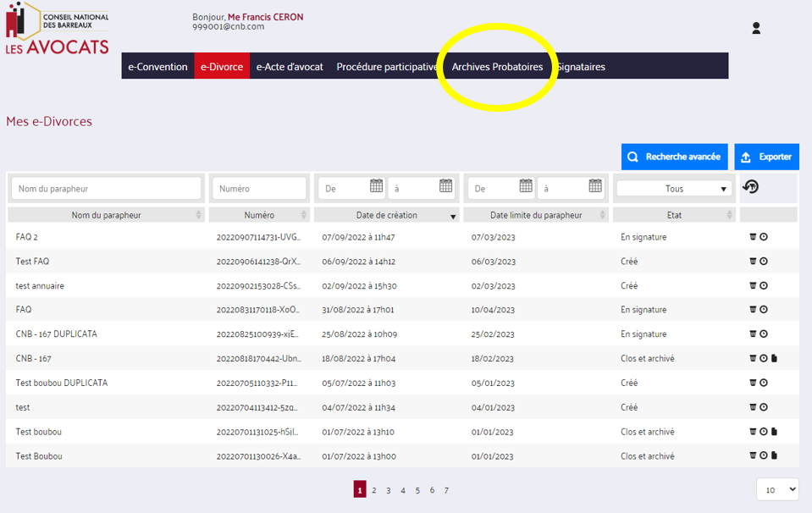Open the "Tous" state filter dropdown

click(674, 189)
